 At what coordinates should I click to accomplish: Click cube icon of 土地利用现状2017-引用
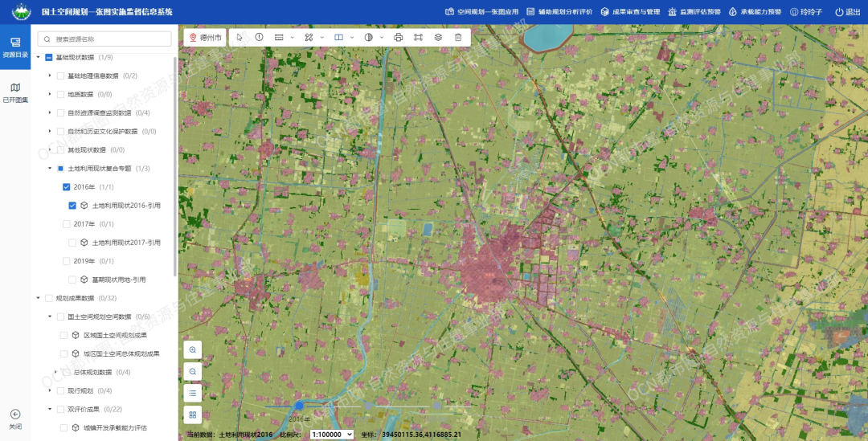coord(84,243)
